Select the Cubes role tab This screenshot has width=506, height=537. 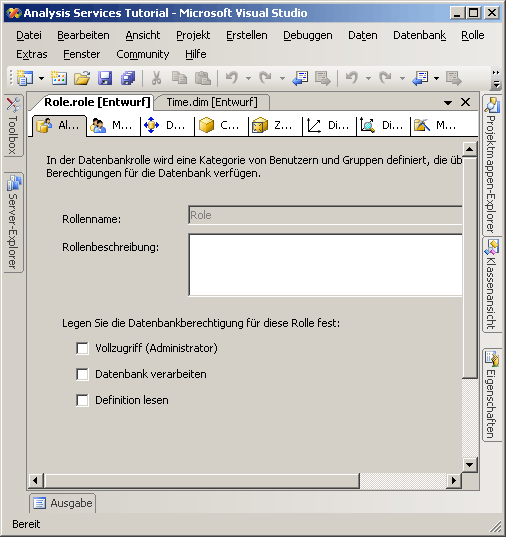coord(221,126)
